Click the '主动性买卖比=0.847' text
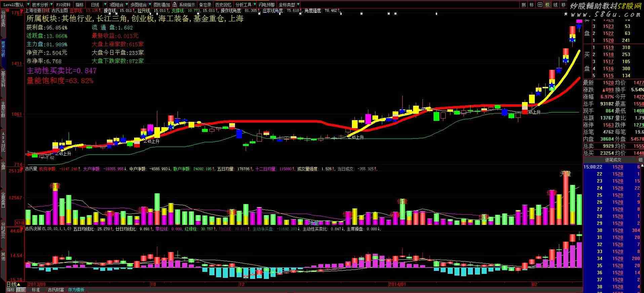This screenshot has width=644, height=293. [x=62, y=70]
